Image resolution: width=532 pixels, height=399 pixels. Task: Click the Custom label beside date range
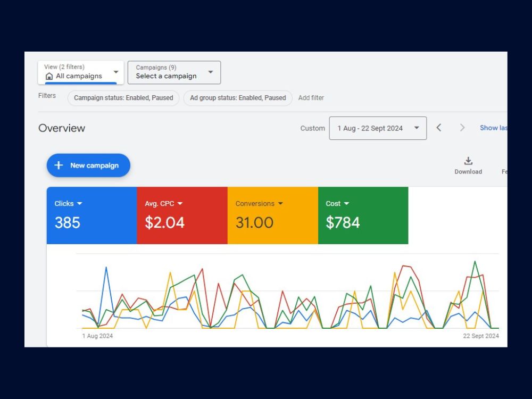click(x=312, y=128)
